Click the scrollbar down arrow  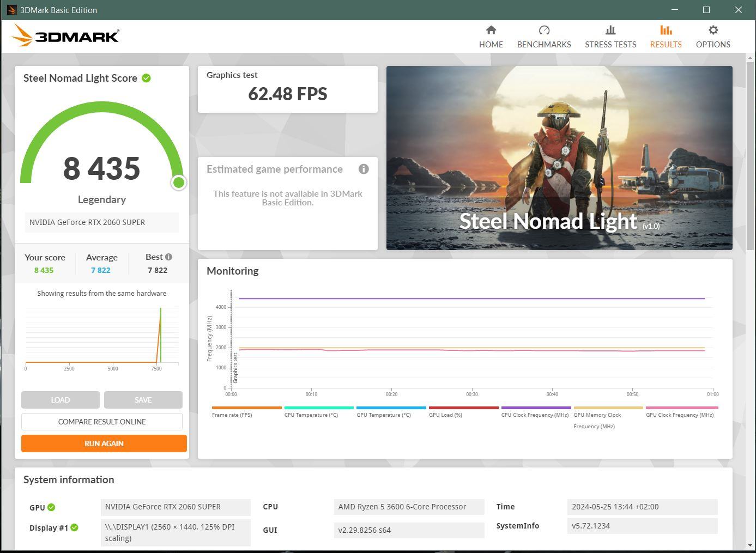751,545
